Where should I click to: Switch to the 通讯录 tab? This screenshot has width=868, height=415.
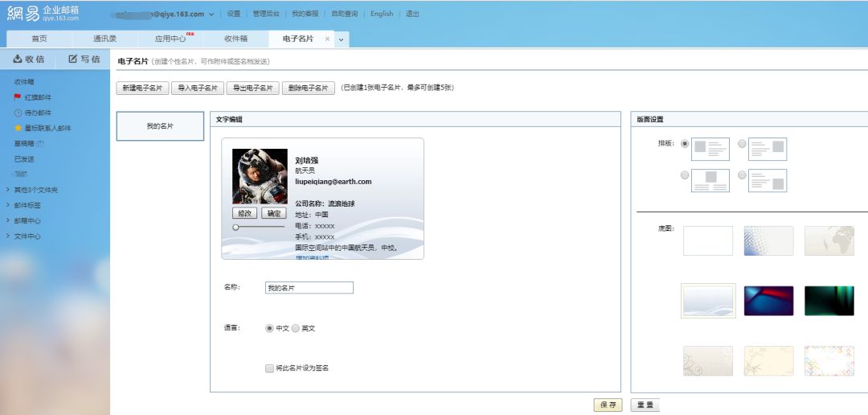pyautogui.click(x=104, y=39)
